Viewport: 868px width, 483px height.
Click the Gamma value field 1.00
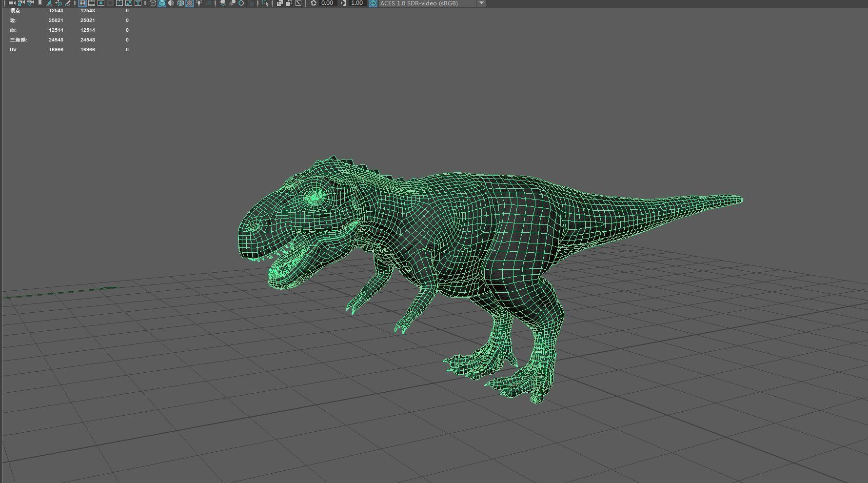tap(357, 3)
